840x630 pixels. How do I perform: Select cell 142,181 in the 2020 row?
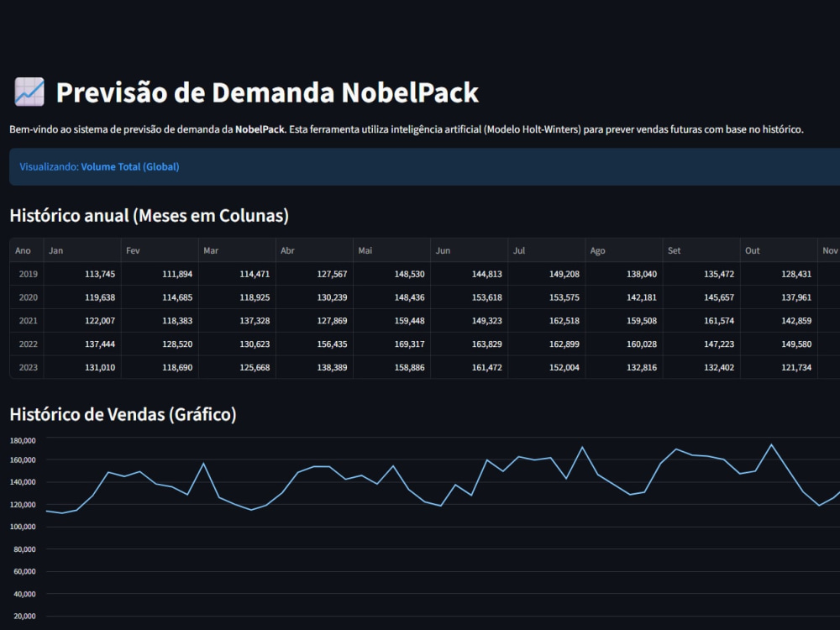(x=624, y=297)
